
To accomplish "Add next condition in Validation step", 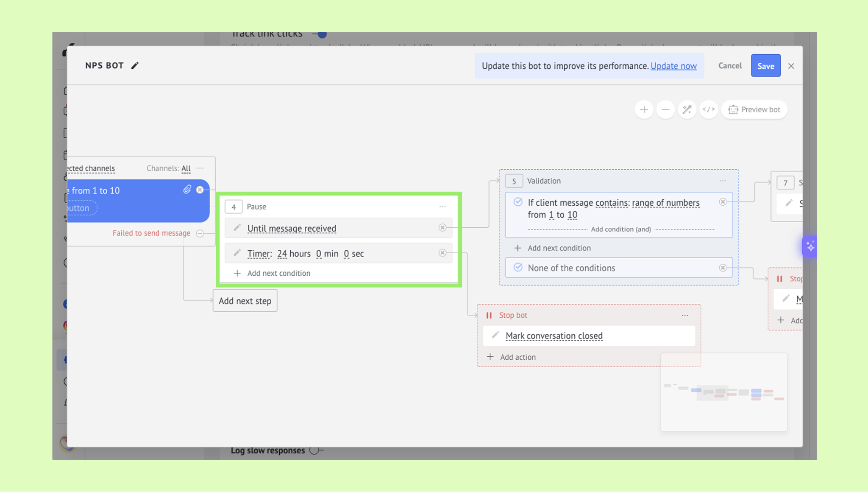I will [552, 248].
